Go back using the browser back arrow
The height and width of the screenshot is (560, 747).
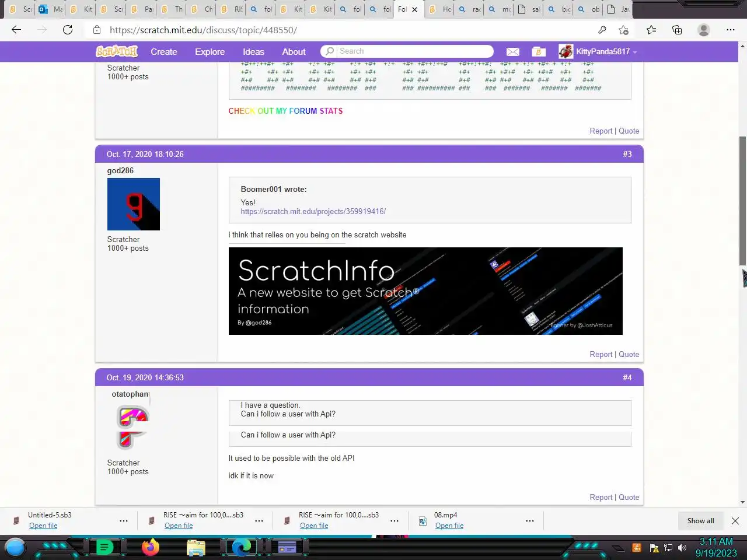(x=16, y=30)
